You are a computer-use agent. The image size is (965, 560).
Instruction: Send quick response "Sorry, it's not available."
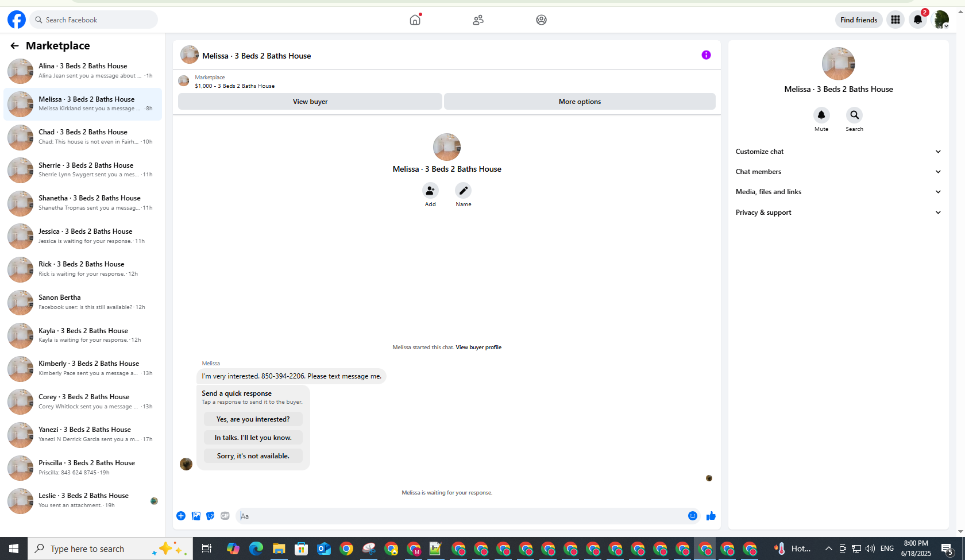pyautogui.click(x=253, y=456)
